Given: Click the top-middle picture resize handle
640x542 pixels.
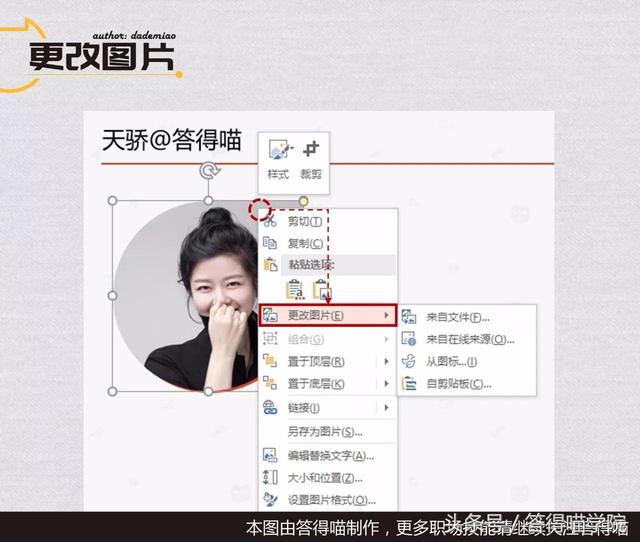Looking at the screenshot, I should 209,201.
